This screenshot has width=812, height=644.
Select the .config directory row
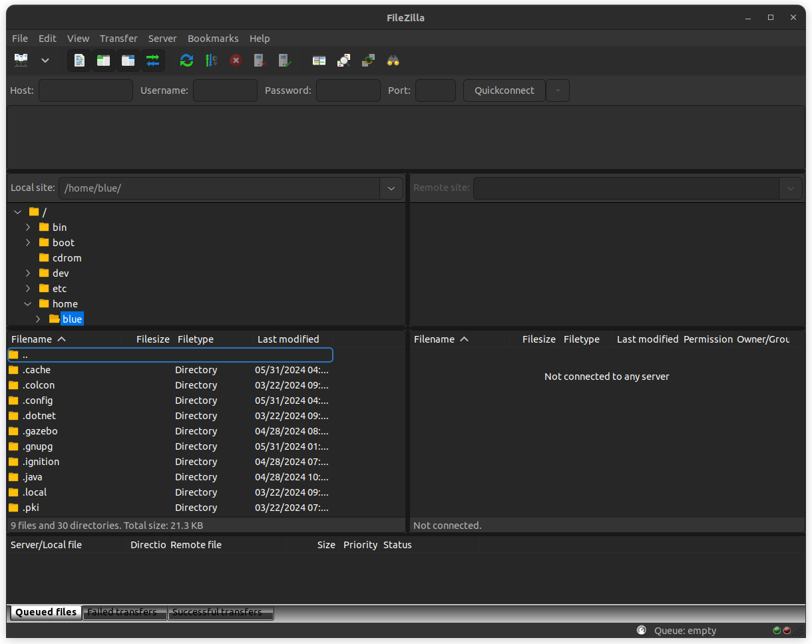tap(170, 401)
